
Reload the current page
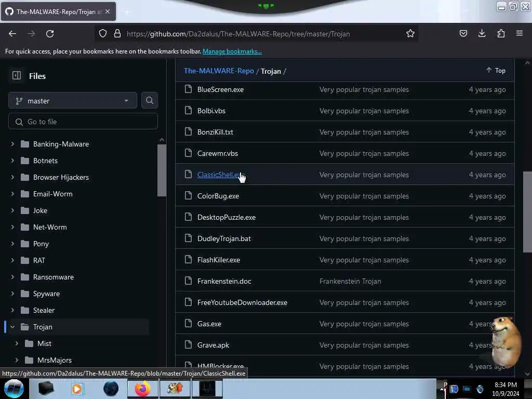pos(50,34)
